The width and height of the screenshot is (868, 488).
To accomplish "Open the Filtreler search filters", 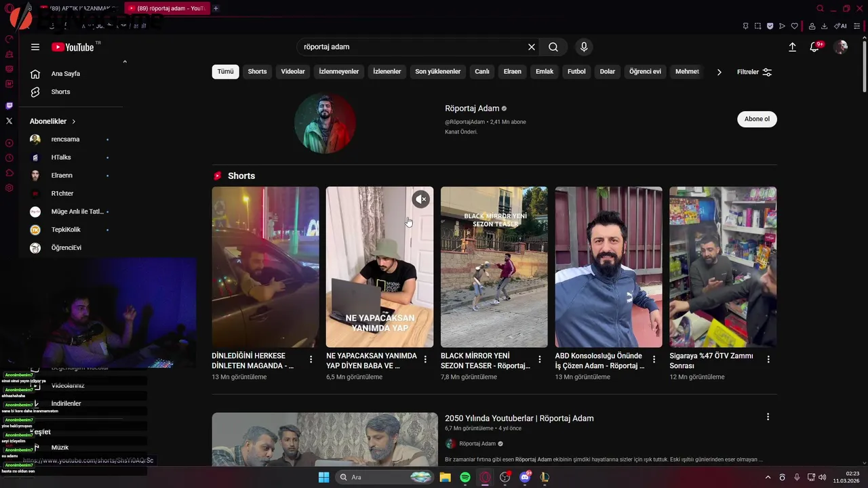I will point(754,72).
